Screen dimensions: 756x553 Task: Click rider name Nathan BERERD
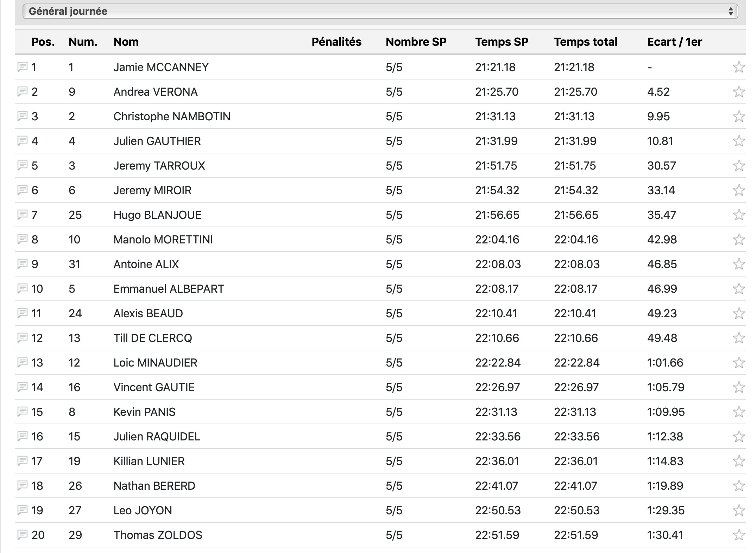point(154,486)
